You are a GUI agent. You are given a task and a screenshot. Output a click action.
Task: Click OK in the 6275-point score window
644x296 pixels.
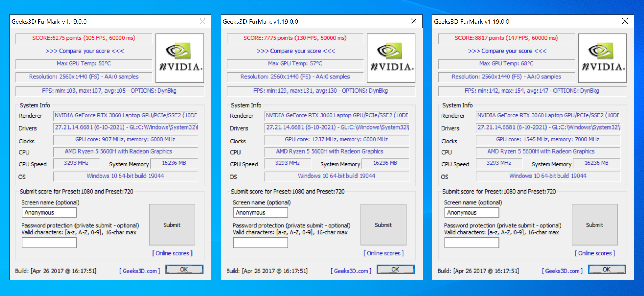(184, 270)
